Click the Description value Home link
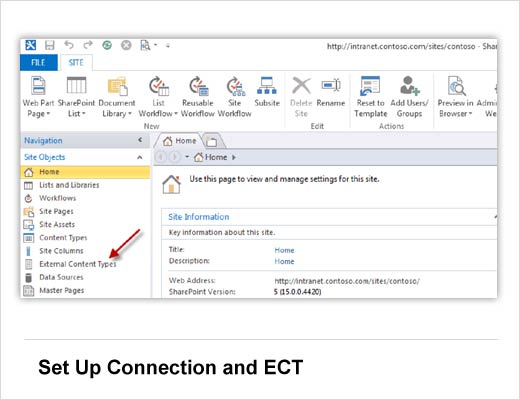This screenshot has width=520, height=400. (x=284, y=261)
